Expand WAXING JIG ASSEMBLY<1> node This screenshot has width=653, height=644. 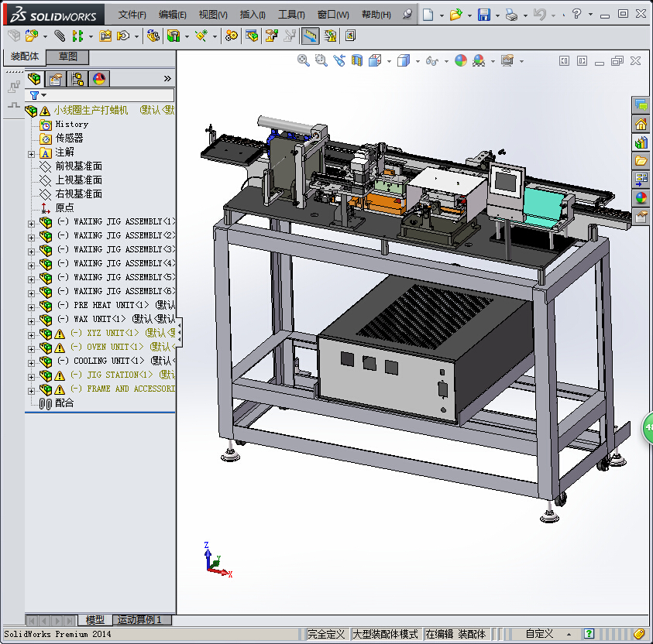(31, 224)
